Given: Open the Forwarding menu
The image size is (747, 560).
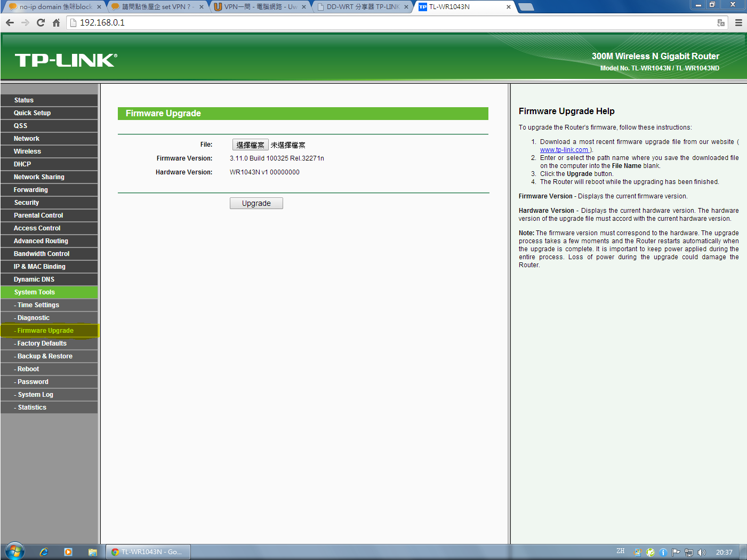Looking at the screenshot, I should (x=49, y=190).
